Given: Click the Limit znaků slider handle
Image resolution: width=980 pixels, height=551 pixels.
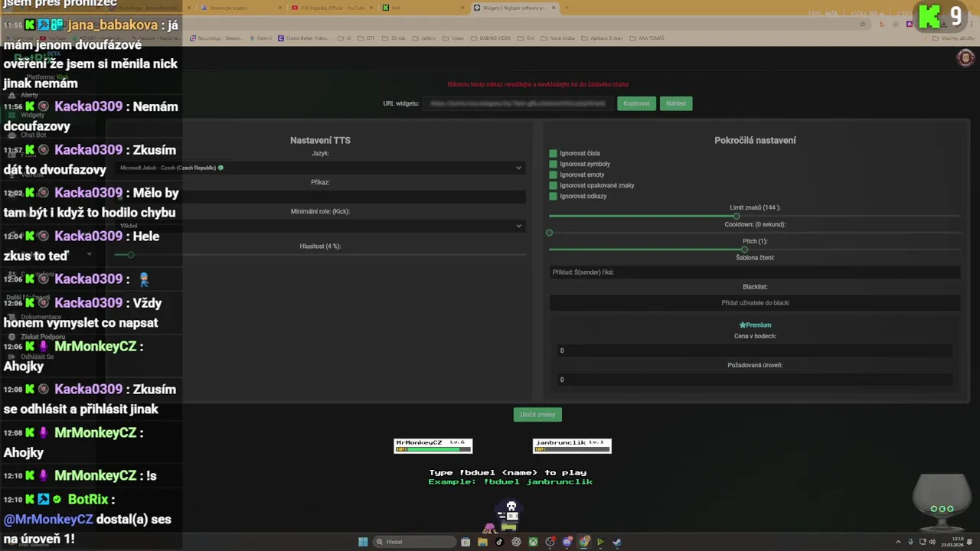Looking at the screenshot, I should (737, 217).
